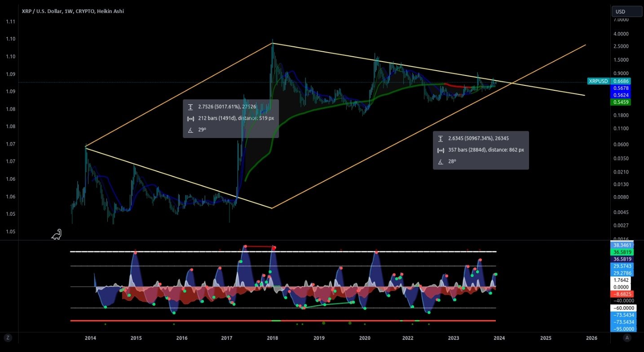Click the 2020 time axis label
Screen dimensions: 644x352
click(365, 338)
